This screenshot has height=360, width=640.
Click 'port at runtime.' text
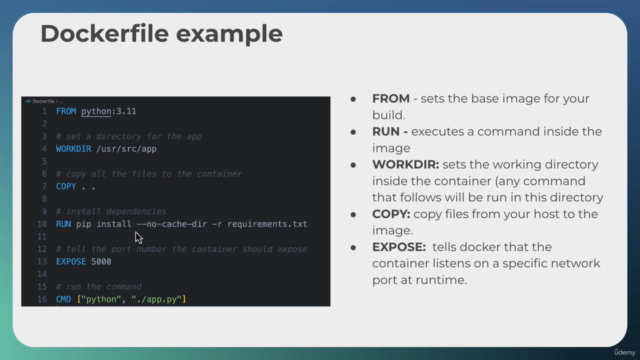(419, 280)
